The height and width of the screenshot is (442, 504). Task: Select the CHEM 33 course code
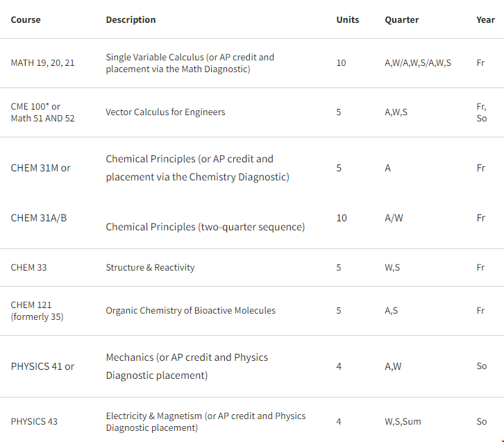tap(28, 268)
